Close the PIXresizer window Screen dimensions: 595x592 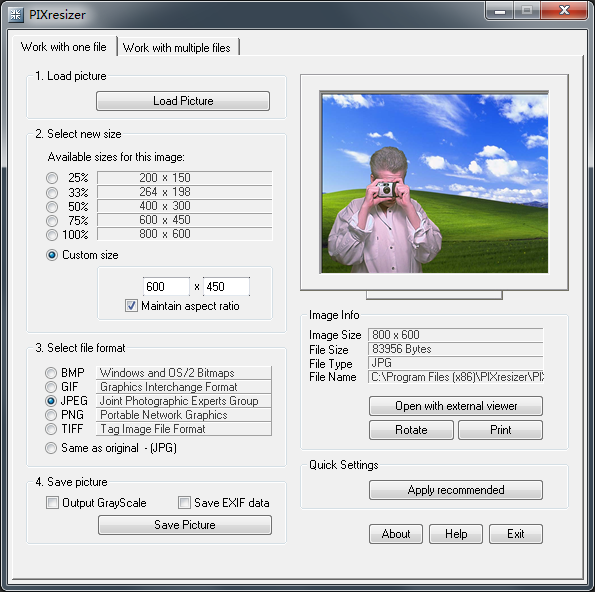tap(564, 11)
